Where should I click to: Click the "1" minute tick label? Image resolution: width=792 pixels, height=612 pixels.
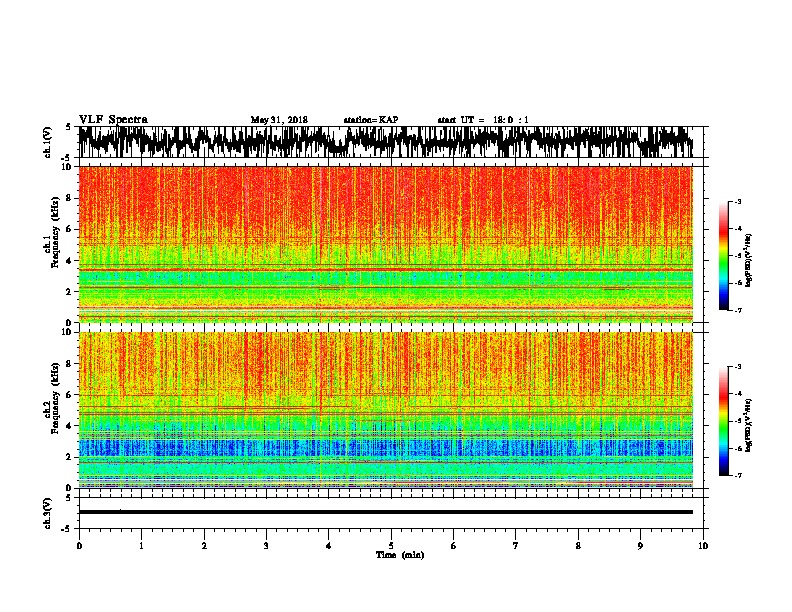pos(142,546)
